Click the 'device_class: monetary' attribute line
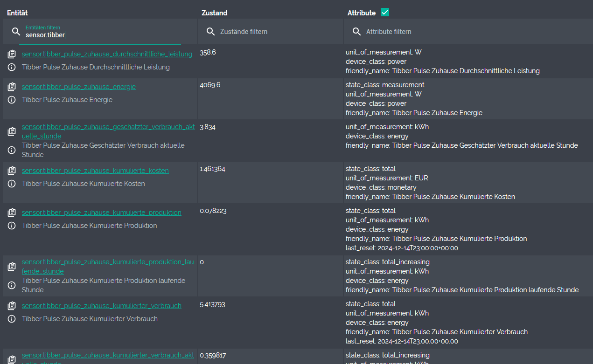 coord(381,187)
